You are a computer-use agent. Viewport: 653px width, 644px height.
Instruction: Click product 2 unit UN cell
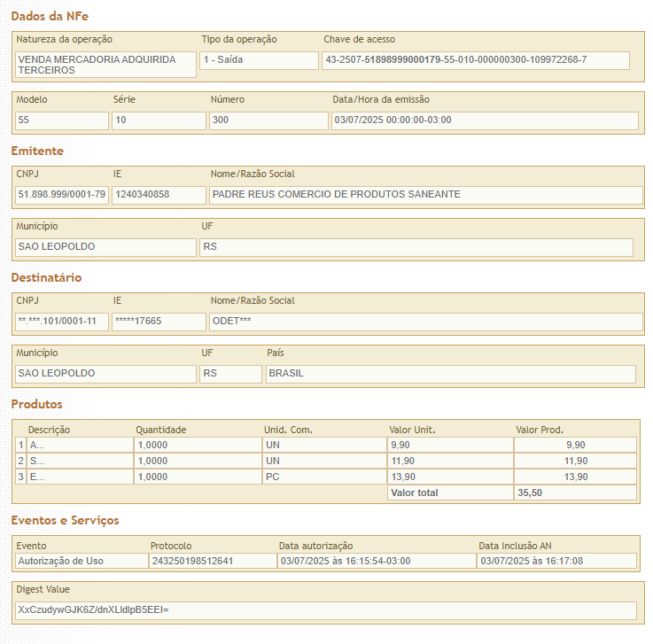pos(324,461)
